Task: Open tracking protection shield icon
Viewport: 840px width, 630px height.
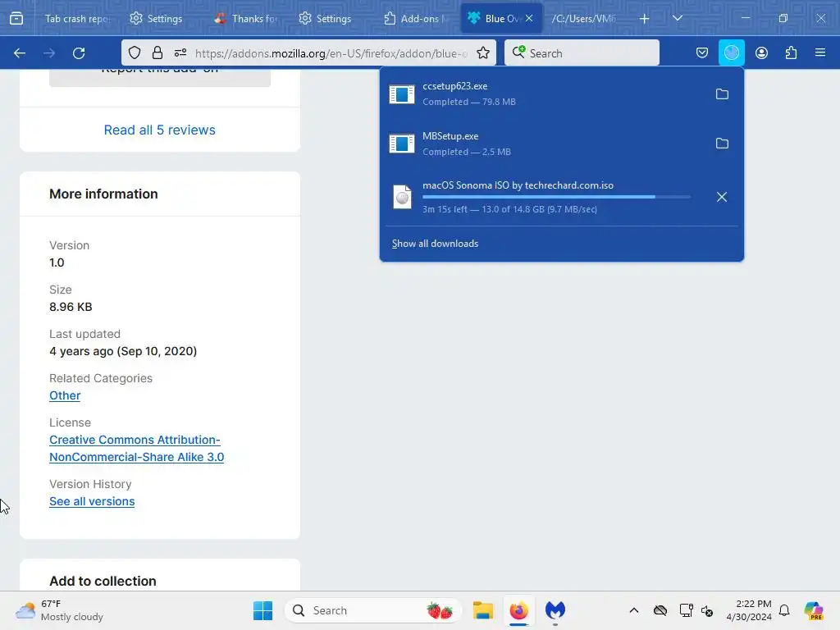Action: pos(135,52)
